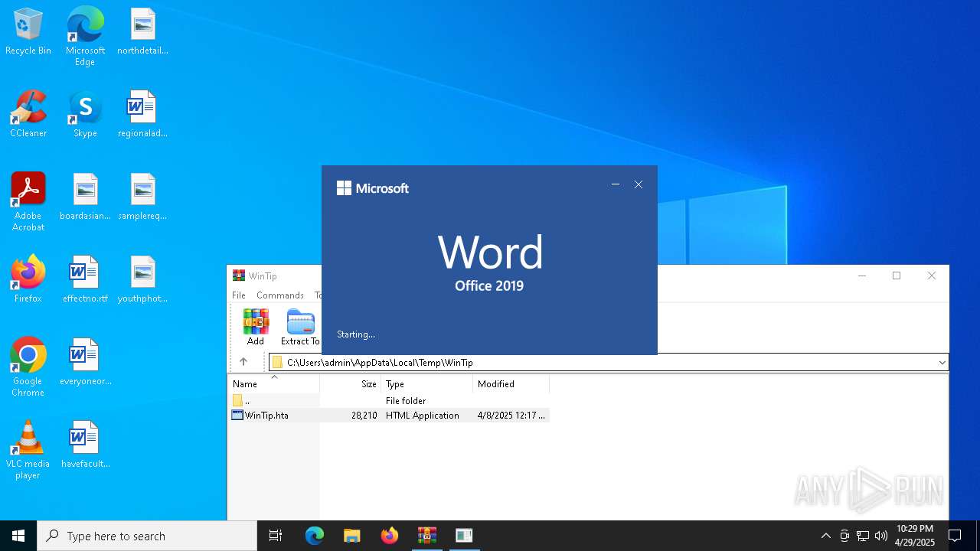Minimize the Word splash screen
Viewport: 980px width, 551px height.
point(616,184)
